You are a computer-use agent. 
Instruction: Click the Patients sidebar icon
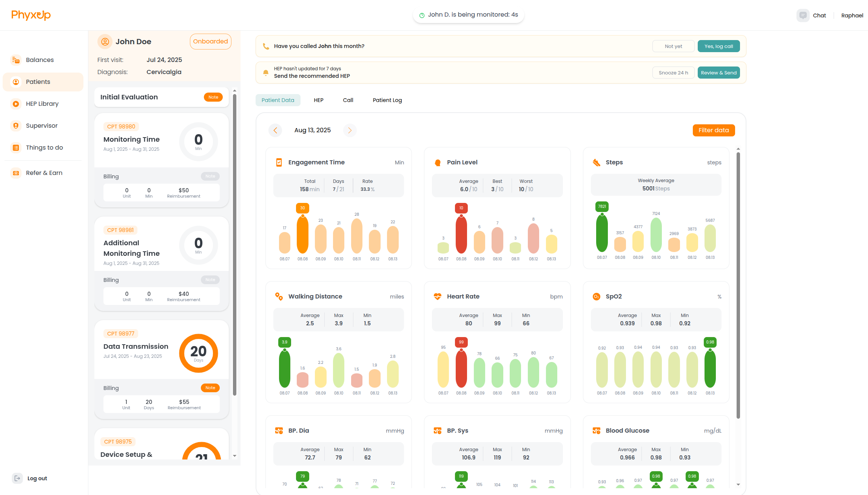click(x=16, y=82)
